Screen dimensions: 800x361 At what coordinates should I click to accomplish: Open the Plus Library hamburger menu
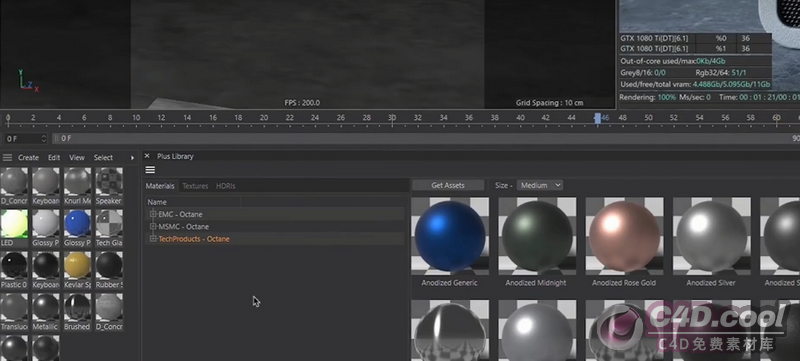click(150, 170)
